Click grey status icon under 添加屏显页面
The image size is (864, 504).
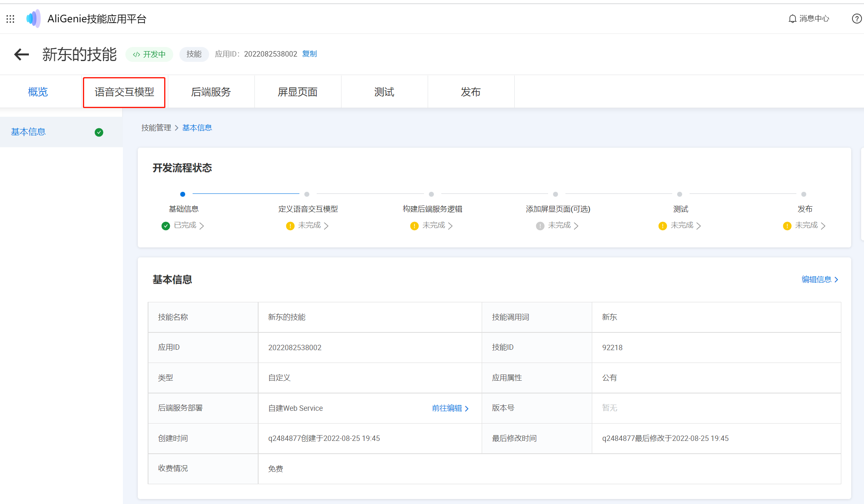(x=540, y=226)
